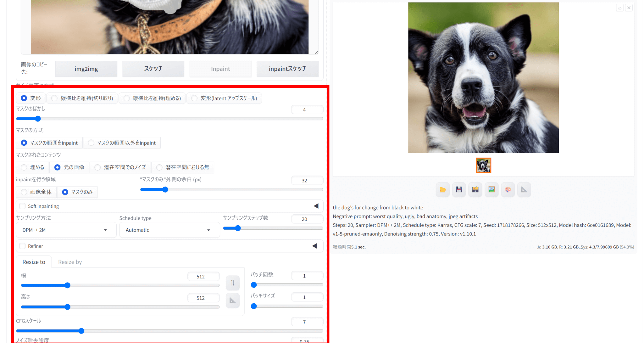This screenshot has height=343, width=644.
Task: Adjust the マスクのぼかし slider
Action: tap(169, 119)
